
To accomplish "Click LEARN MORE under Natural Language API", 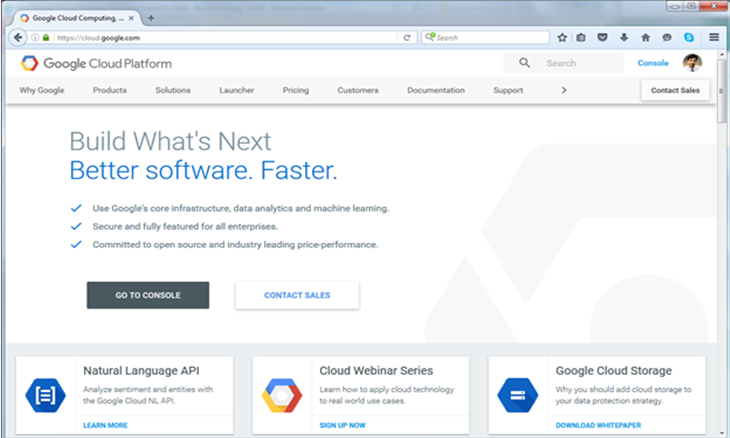I will [x=105, y=425].
